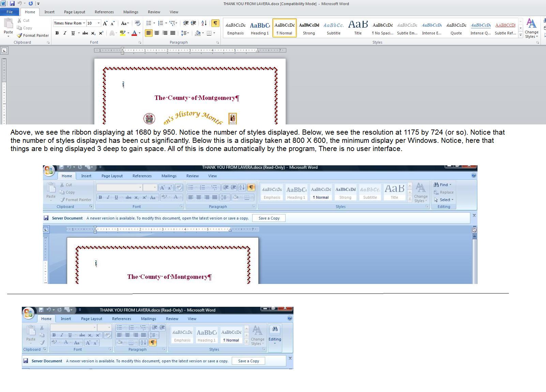The image size is (546, 392).
Task: Click Redo icon in top window quick access toolbar
Action: (31, 3)
